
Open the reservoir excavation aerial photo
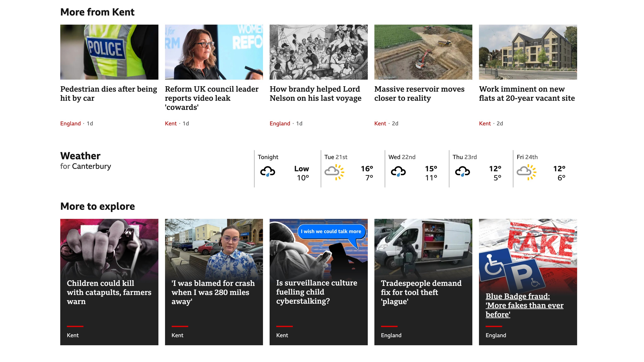click(423, 52)
